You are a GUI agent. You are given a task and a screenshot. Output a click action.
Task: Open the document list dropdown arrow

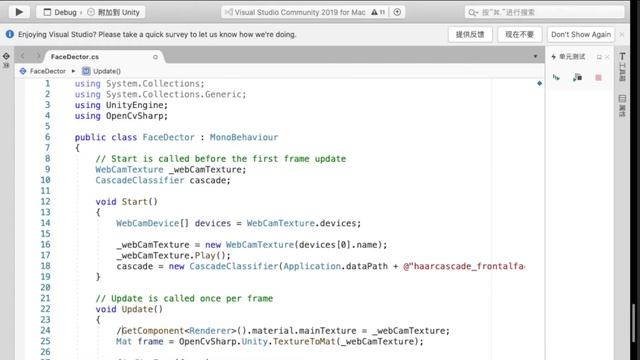click(x=535, y=56)
